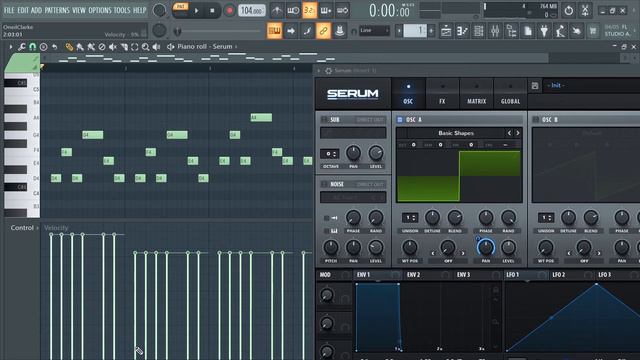Expand the piano roll menu arrow

click(11, 47)
